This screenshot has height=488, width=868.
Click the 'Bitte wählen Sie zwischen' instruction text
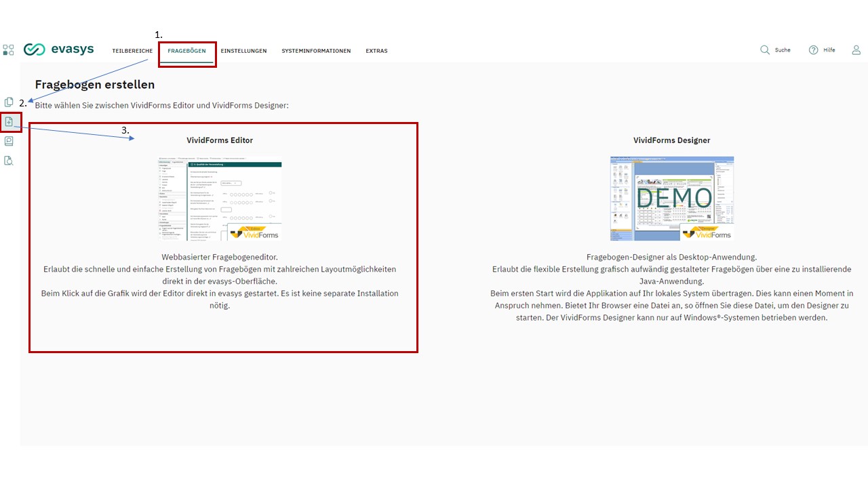coord(162,106)
